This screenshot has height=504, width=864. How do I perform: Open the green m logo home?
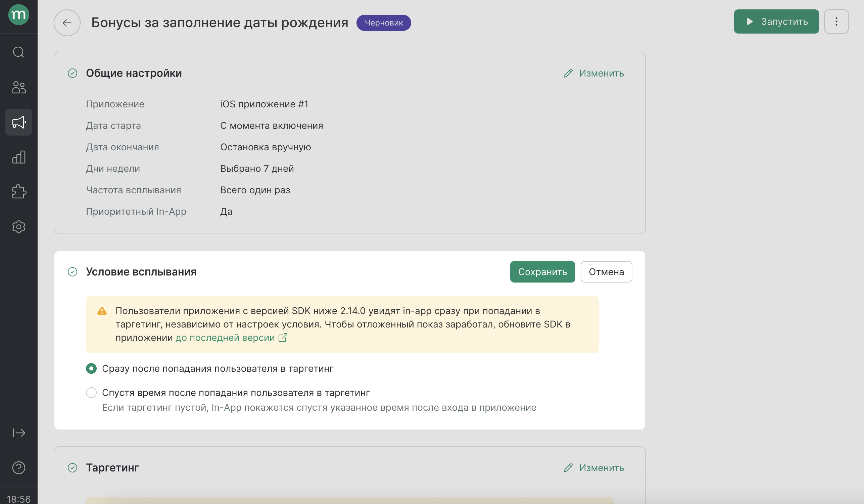click(x=18, y=15)
